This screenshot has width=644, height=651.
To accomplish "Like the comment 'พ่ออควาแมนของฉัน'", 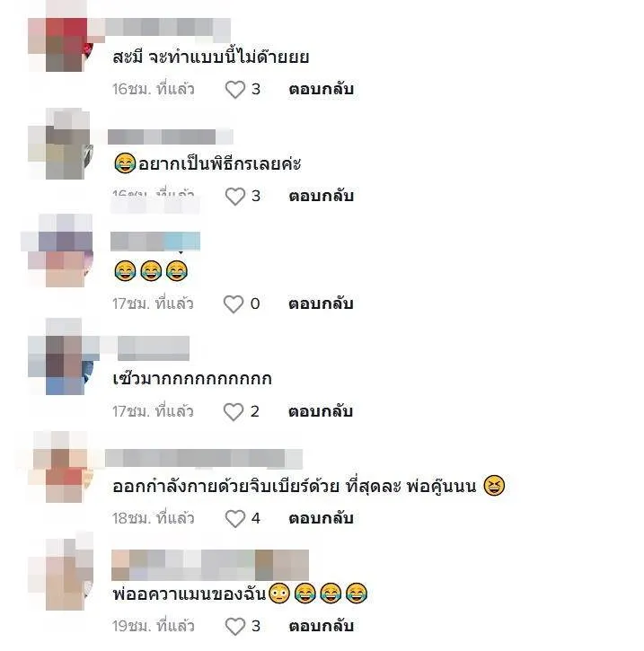I will [235, 626].
